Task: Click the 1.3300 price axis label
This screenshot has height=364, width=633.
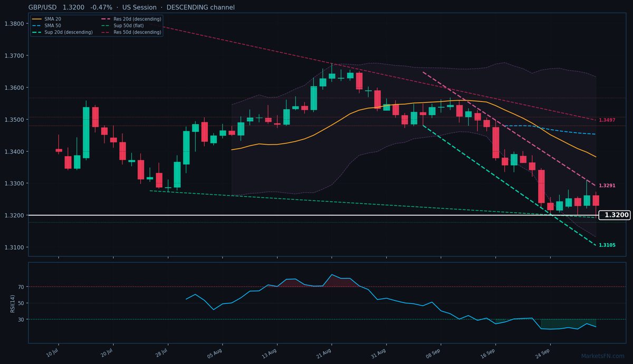Action: [14, 184]
